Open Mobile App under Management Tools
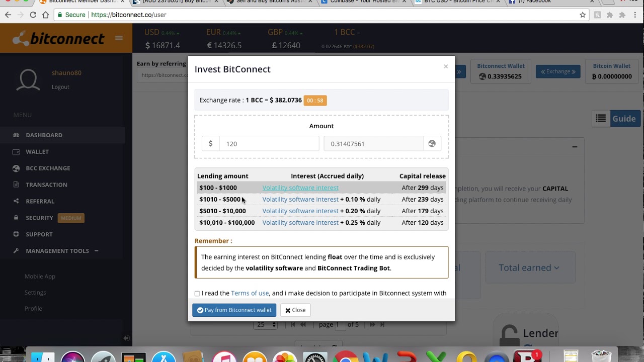Image resolution: width=644 pixels, height=362 pixels. pyautogui.click(x=40, y=277)
